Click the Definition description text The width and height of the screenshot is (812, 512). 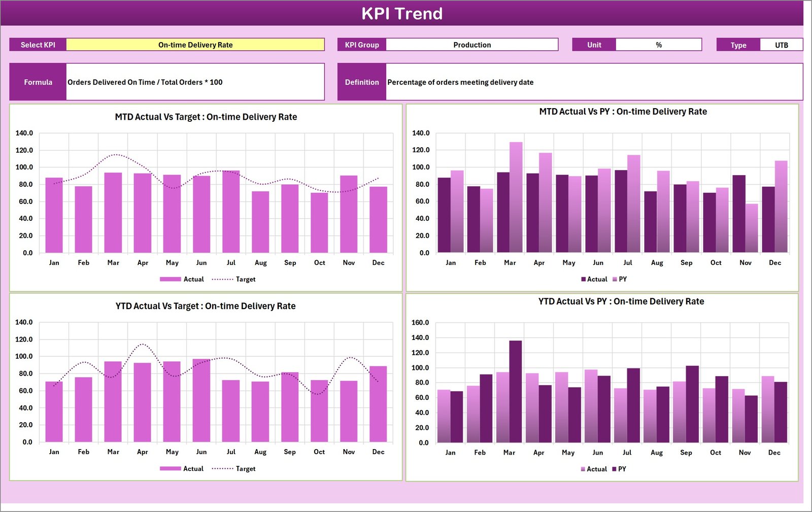[459, 82]
